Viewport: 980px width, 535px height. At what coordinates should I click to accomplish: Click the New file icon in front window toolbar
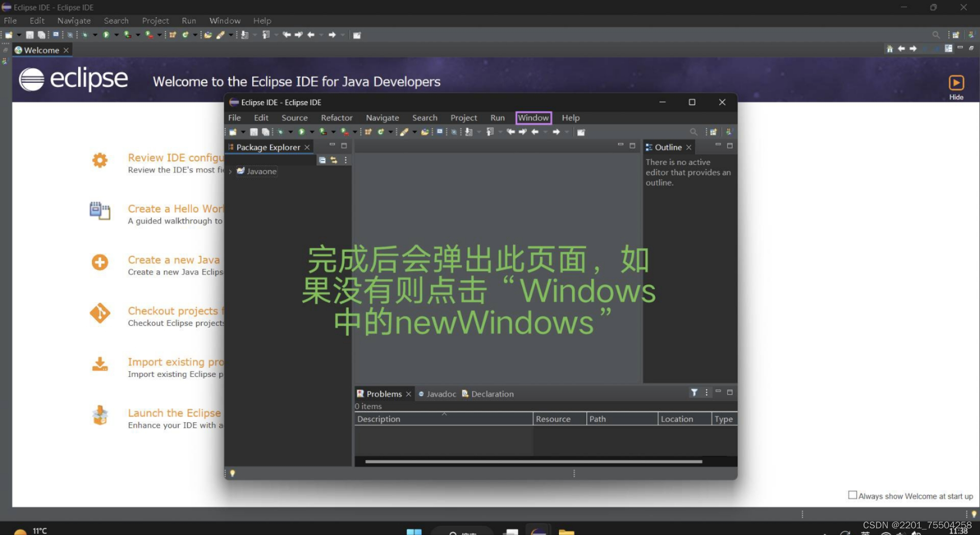[233, 132]
